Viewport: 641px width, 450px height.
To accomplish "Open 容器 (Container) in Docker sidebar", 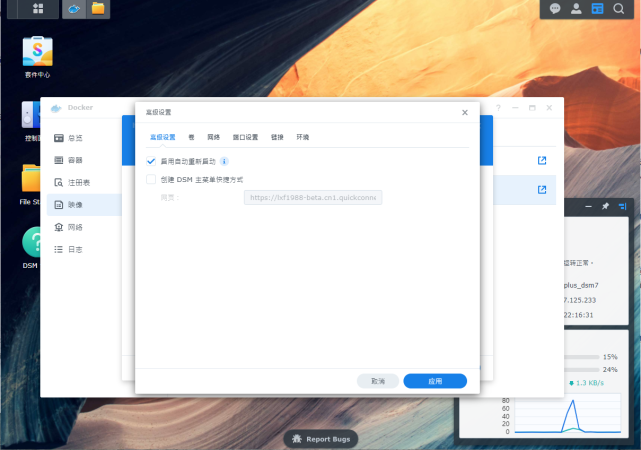I will pyautogui.click(x=85, y=160).
